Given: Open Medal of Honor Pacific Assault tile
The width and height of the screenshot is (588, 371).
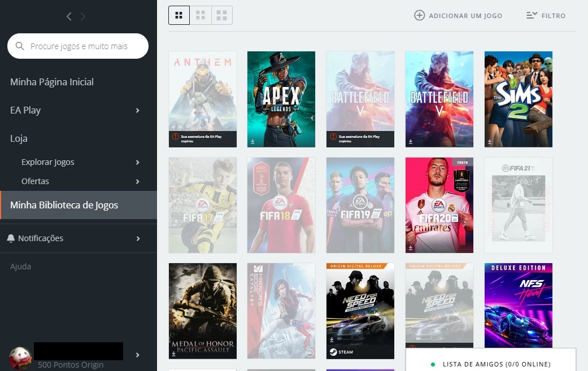Looking at the screenshot, I should tap(203, 311).
